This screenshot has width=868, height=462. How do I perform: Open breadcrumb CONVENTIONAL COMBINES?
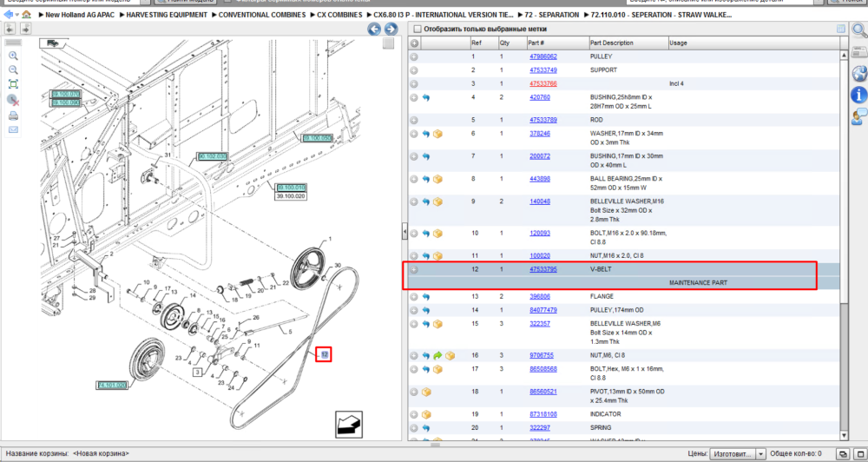point(262,15)
